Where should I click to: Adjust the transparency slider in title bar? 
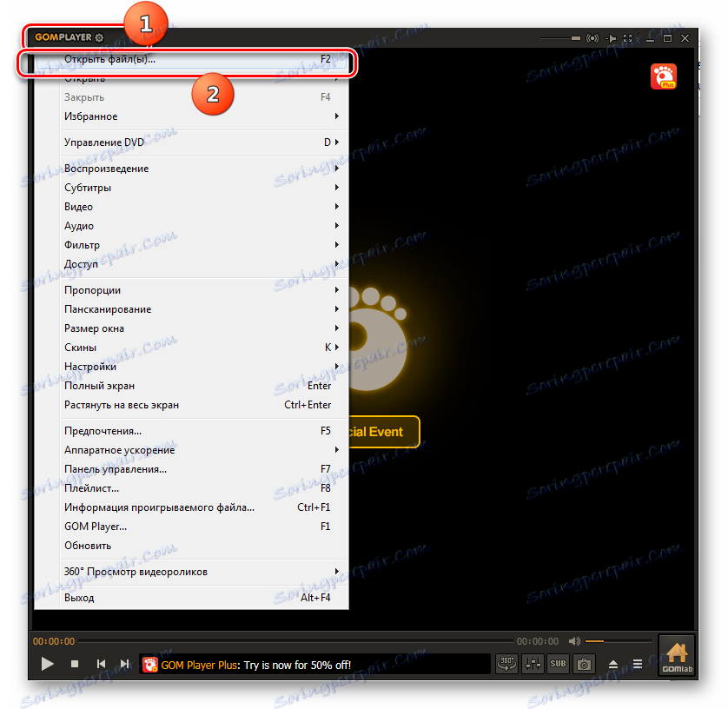pyautogui.click(x=560, y=38)
